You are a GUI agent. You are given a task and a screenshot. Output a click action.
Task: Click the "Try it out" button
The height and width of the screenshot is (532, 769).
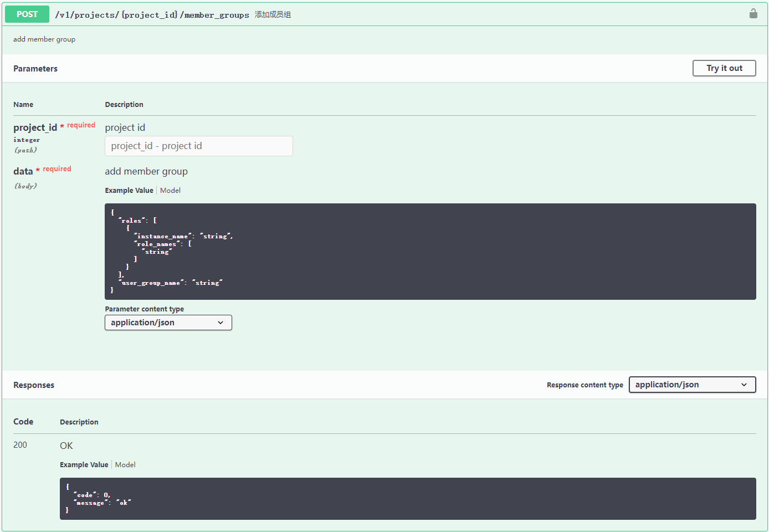click(x=724, y=68)
